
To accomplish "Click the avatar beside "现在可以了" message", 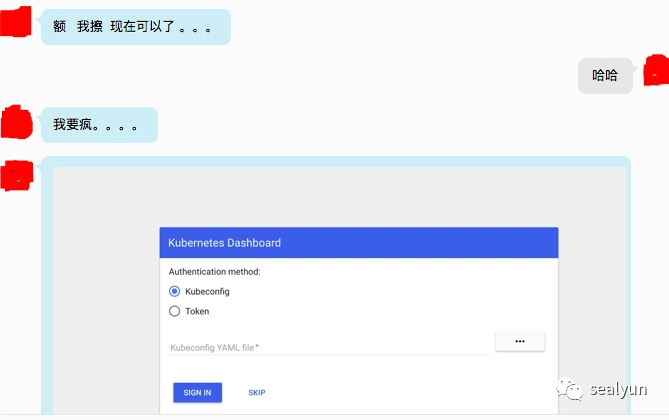I will pyautogui.click(x=16, y=22).
